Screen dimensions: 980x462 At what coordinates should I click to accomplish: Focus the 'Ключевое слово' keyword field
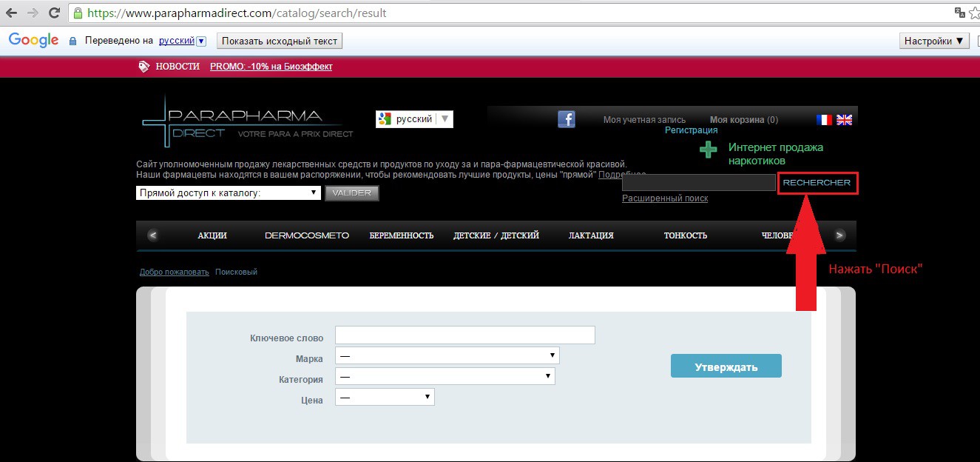click(465, 335)
